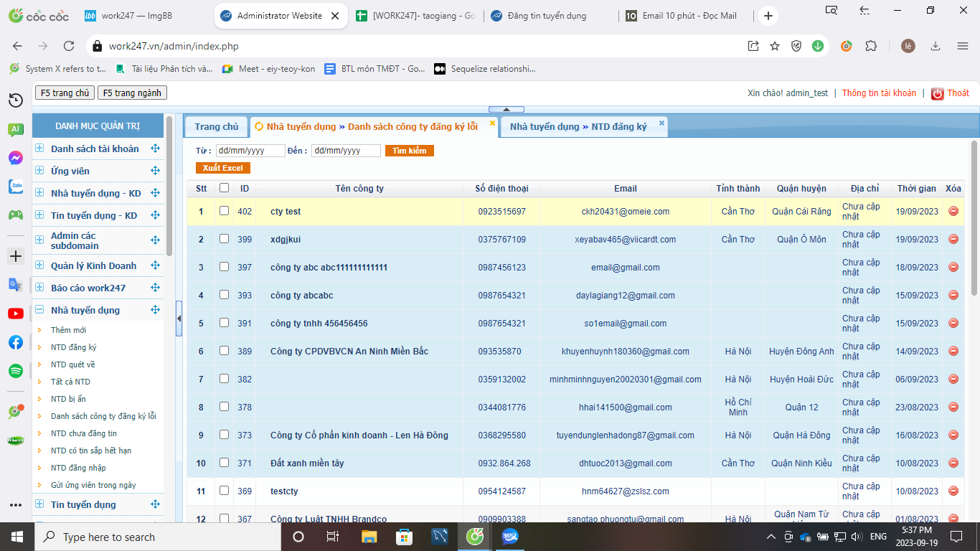Reload the page with the refresh icon
The image size is (980, 551).
pyautogui.click(x=69, y=46)
